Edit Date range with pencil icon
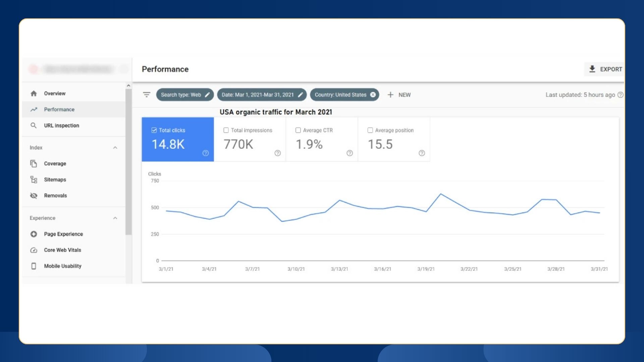Image resolution: width=644 pixels, height=362 pixels. pos(300,95)
